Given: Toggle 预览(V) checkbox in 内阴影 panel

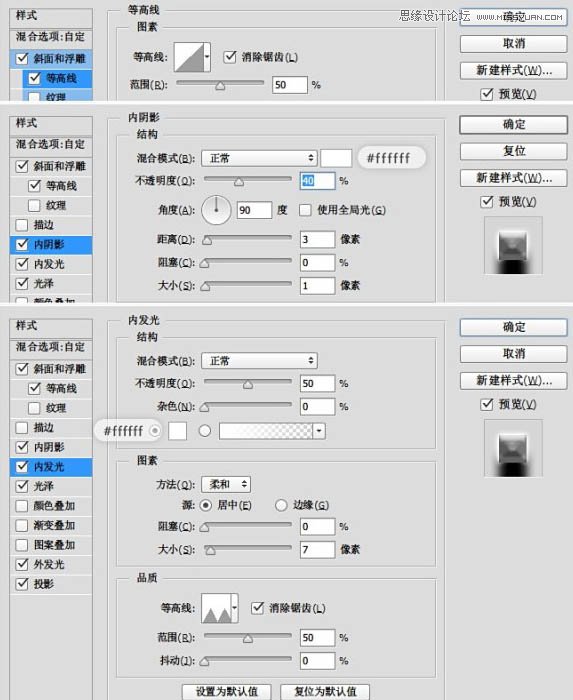Looking at the screenshot, I should pos(487,202).
